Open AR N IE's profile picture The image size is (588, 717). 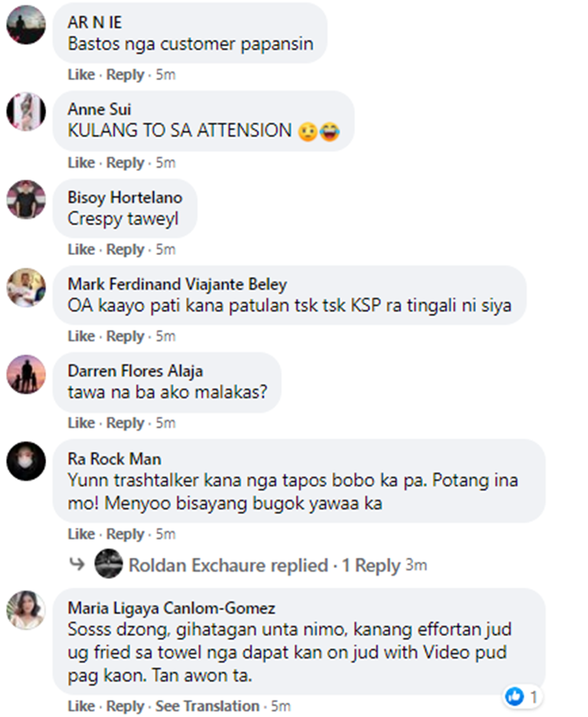point(26,24)
